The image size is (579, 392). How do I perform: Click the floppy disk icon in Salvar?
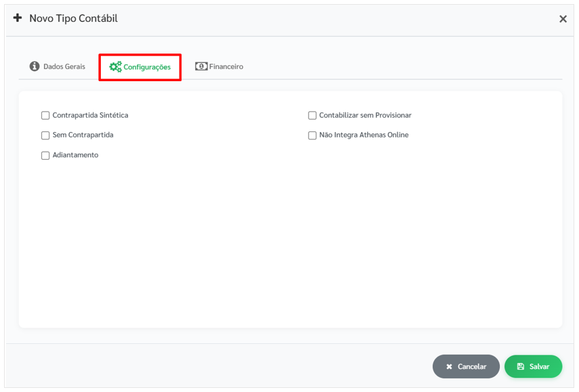pos(521,366)
